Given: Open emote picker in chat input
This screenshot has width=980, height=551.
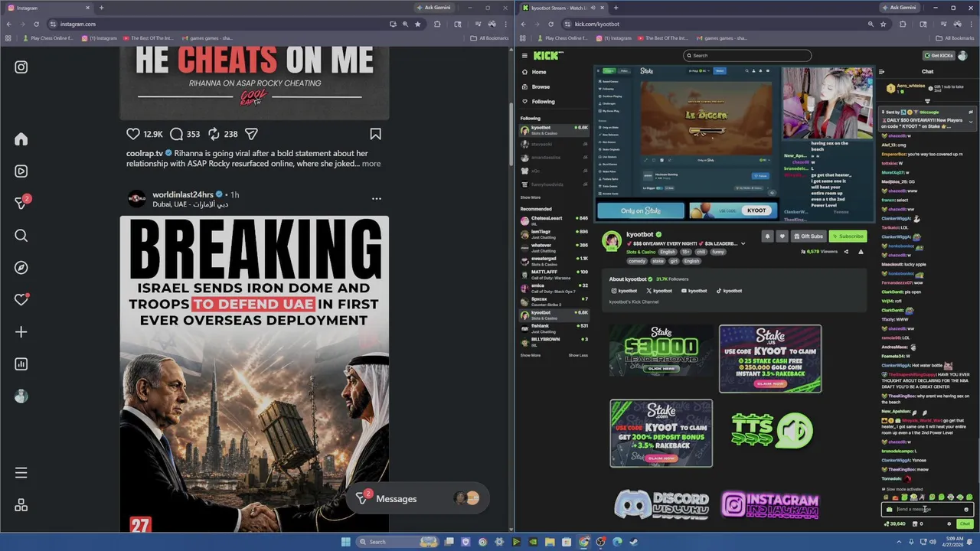Looking at the screenshot, I should [x=966, y=509].
